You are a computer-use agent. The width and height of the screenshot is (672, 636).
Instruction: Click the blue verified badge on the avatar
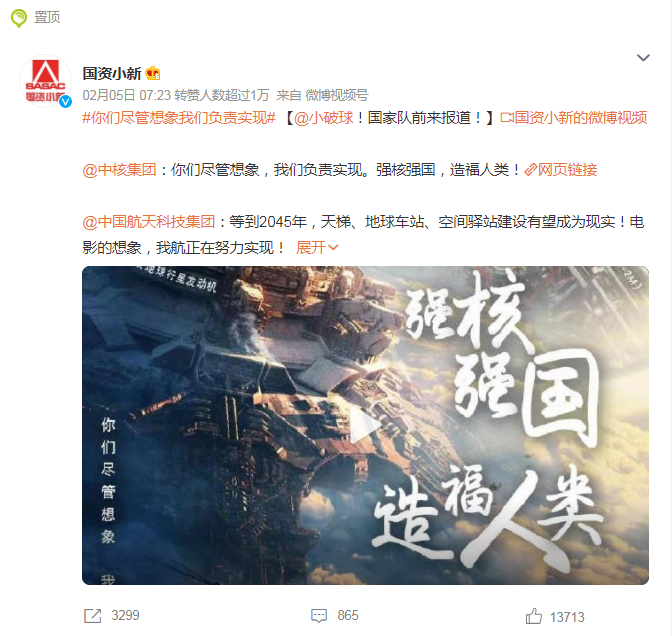(x=65, y=102)
